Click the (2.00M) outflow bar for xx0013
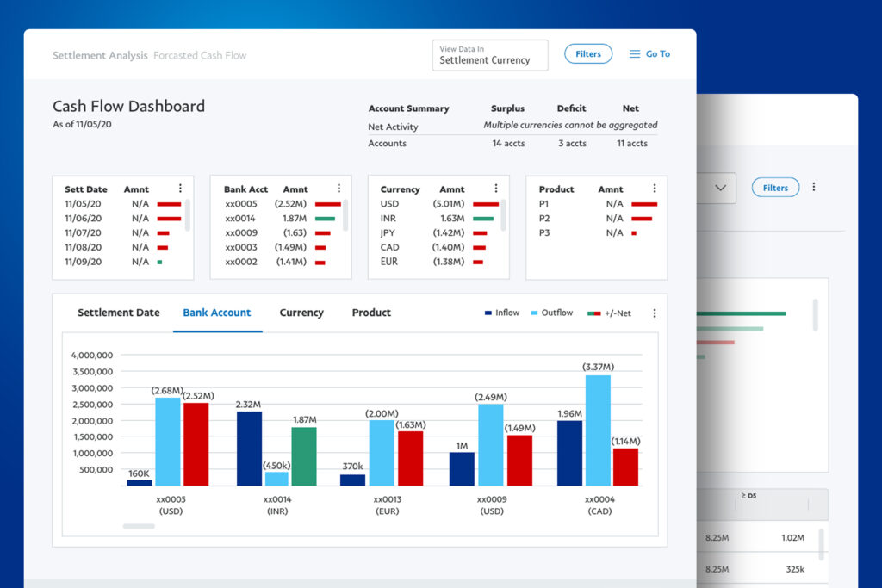This screenshot has width=882, height=588. tap(382, 453)
